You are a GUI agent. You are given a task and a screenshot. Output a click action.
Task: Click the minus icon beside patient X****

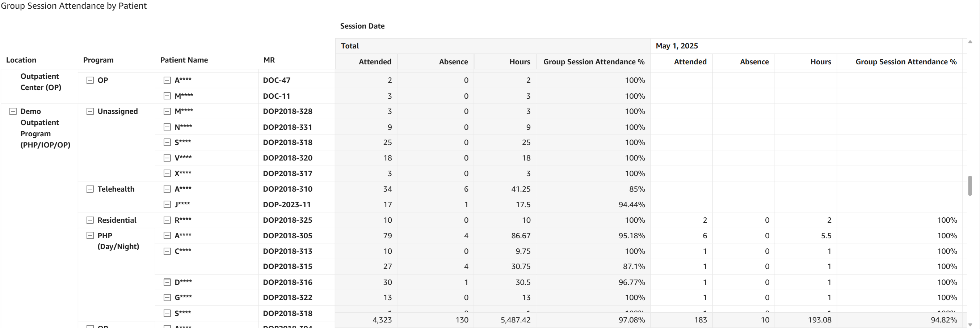[167, 173]
